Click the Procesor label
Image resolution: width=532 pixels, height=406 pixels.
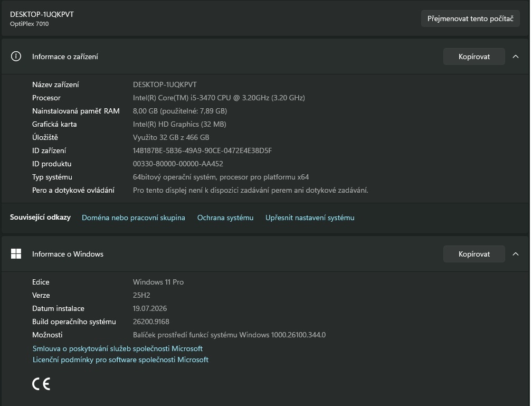click(46, 98)
